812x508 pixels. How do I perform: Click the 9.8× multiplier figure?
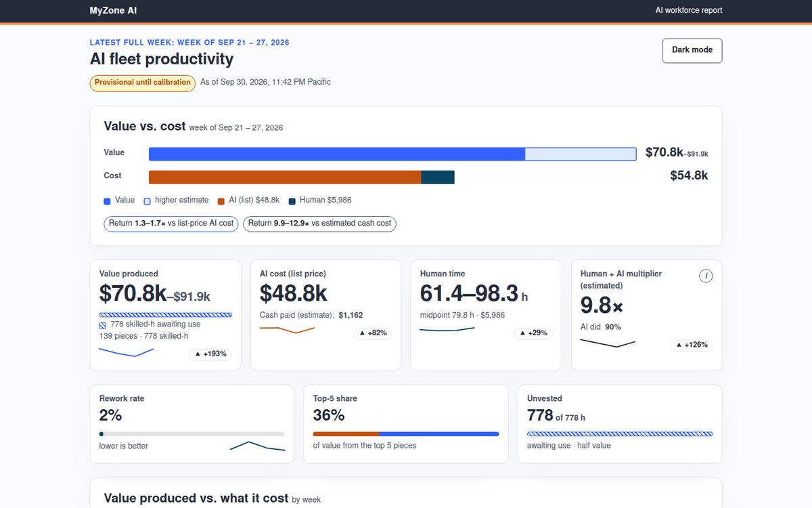[x=602, y=305]
